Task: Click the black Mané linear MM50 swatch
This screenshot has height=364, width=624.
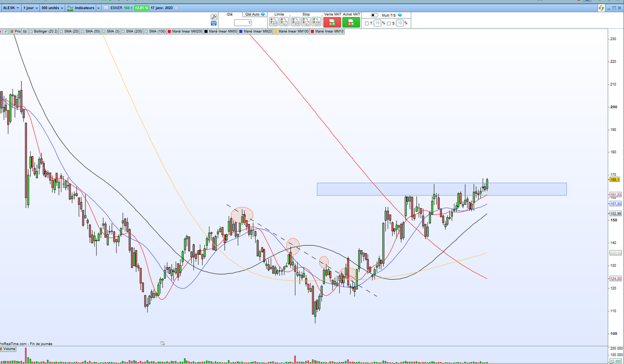Action: [206, 31]
